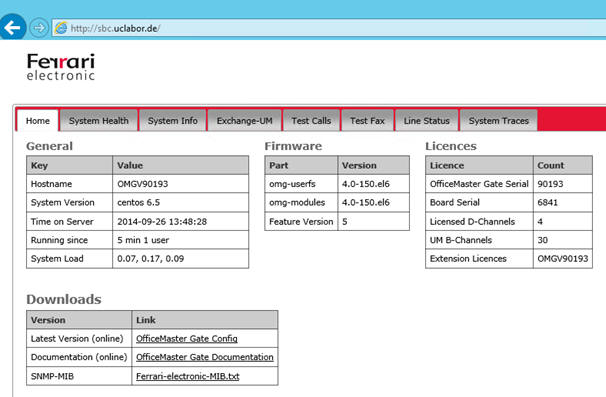The width and height of the screenshot is (606, 397).
Task: Click the serial count 90193
Action: pyautogui.click(x=563, y=184)
